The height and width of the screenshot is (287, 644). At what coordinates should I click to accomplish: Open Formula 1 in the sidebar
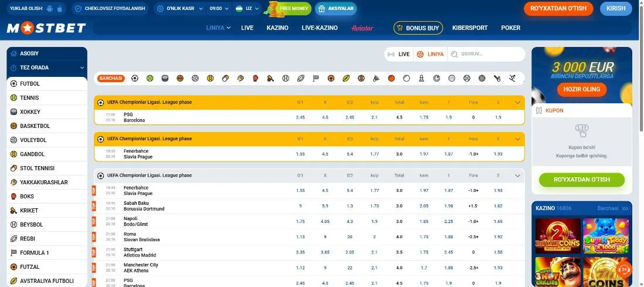(x=47, y=252)
